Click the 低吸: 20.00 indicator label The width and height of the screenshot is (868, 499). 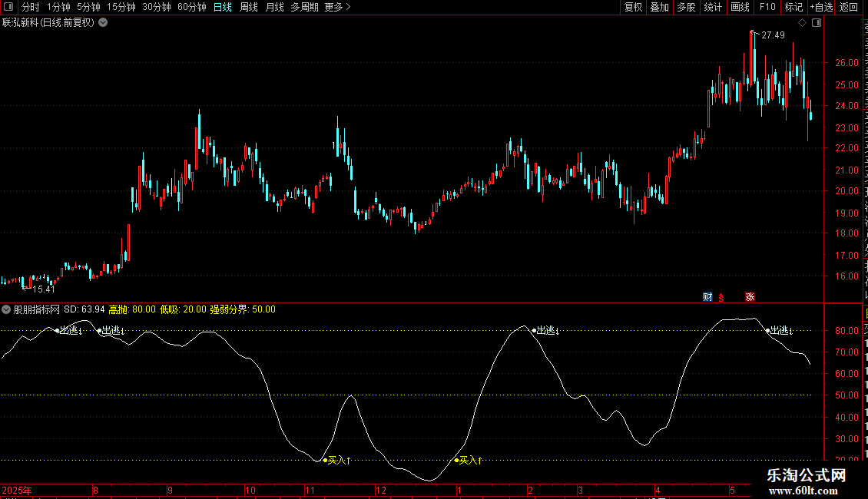click(x=184, y=309)
